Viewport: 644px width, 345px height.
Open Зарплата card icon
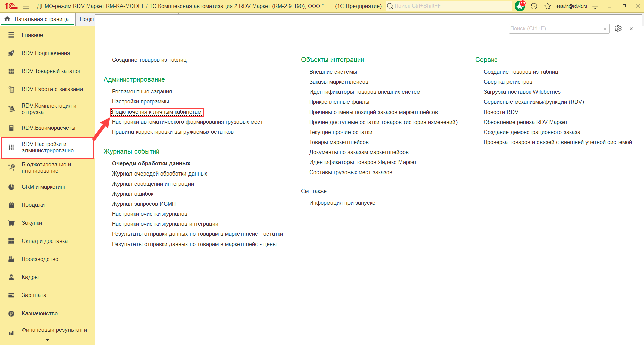click(11, 295)
